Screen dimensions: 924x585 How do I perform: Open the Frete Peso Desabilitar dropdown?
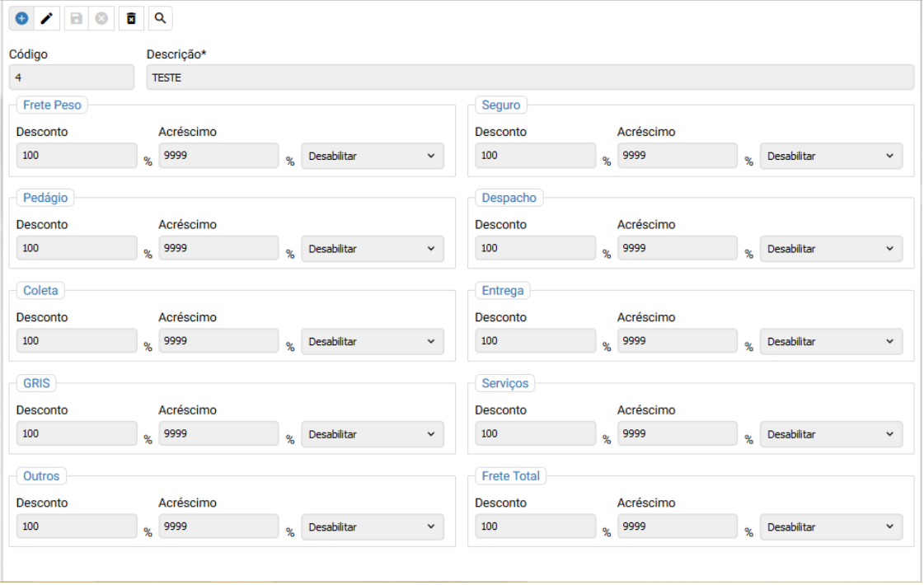click(373, 156)
